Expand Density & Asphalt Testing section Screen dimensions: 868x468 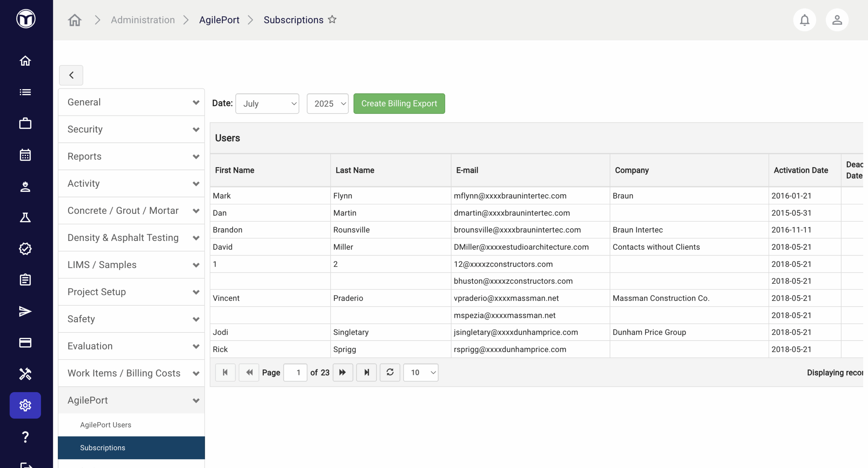point(132,238)
